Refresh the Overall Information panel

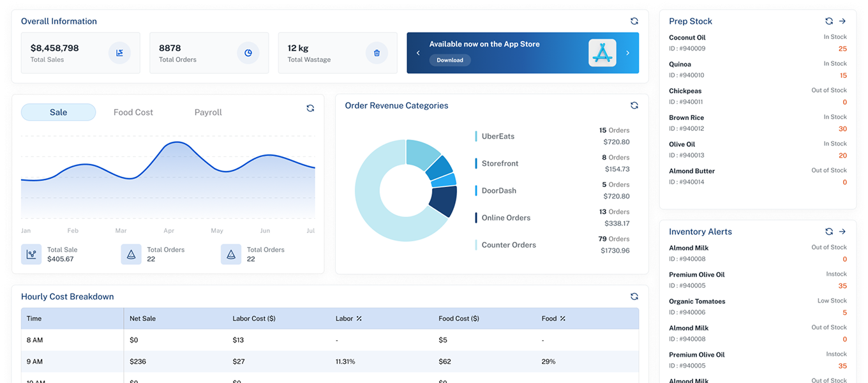coord(634,21)
